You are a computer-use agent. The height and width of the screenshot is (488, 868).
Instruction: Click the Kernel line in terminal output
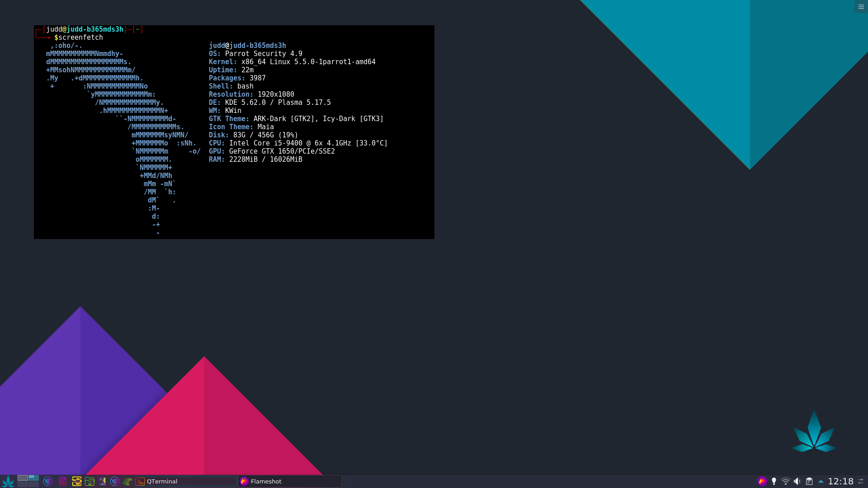click(x=292, y=62)
